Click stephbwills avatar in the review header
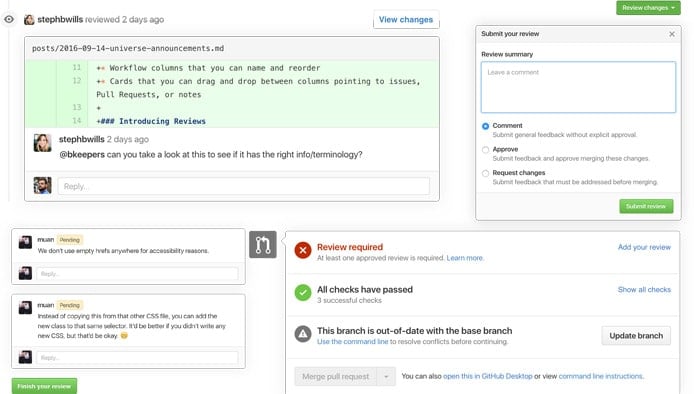The width and height of the screenshot is (694, 394). pos(29,19)
